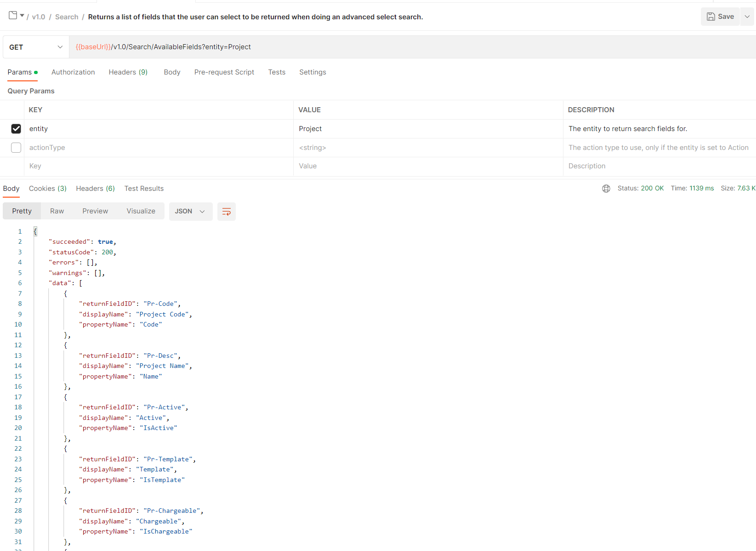This screenshot has width=756, height=551.
Task: Uncheck the entity query parameter
Action: [x=16, y=129]
